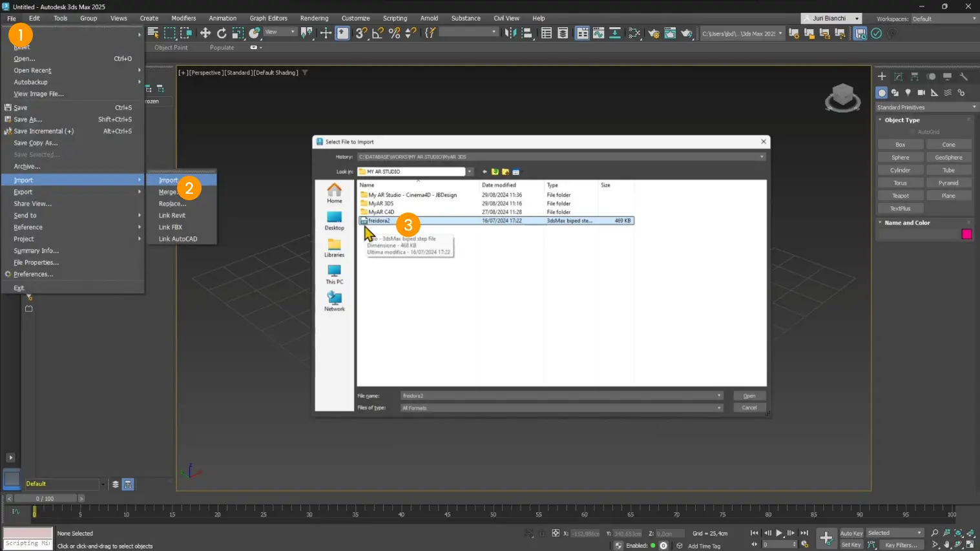The image size is (980, 551).
Task: Select the Scale tool in main toolbar
Action: [238, 33]
